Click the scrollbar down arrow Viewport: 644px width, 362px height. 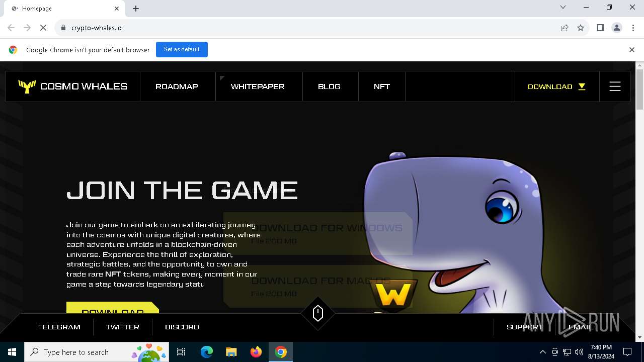640,337
